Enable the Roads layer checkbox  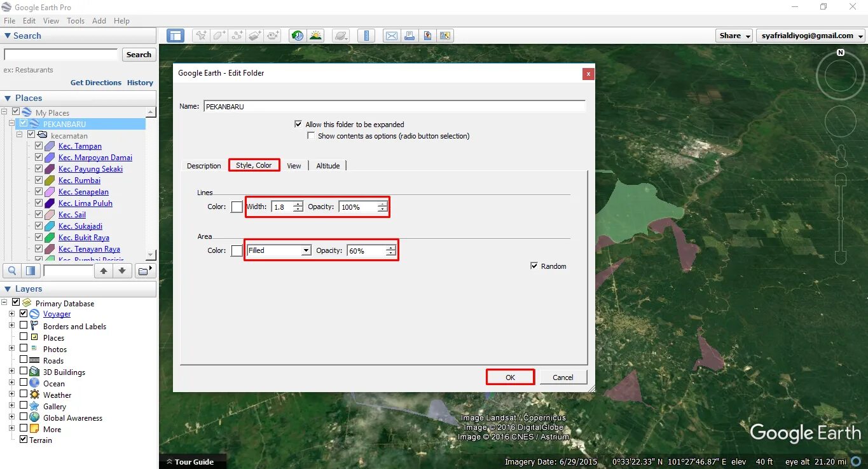tap(24, 360)
